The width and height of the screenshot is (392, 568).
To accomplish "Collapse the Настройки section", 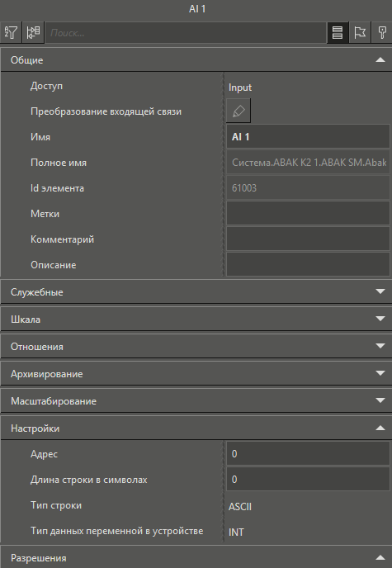I will tap(196, 428).
